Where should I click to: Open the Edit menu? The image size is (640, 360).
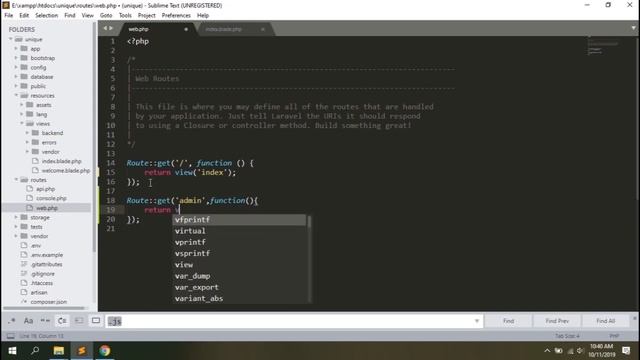tap(24, 15)
